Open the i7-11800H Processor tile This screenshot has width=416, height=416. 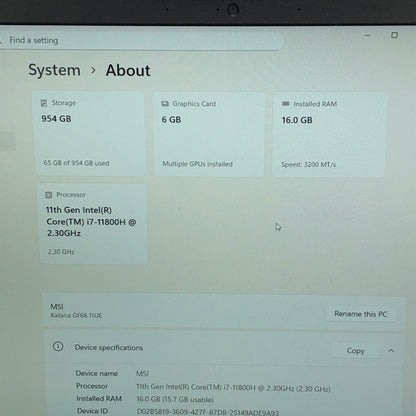93,224
